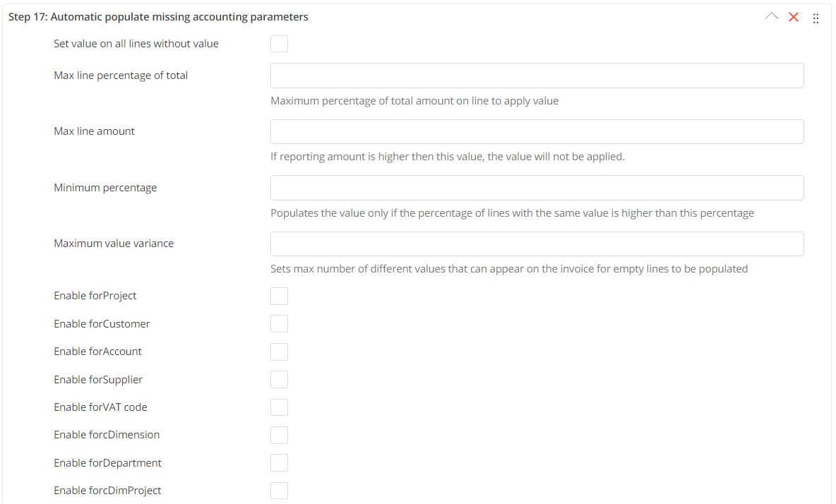836x504 pixels.
Task: Focus the Max line amount input
Action: [x=537, y=131]
